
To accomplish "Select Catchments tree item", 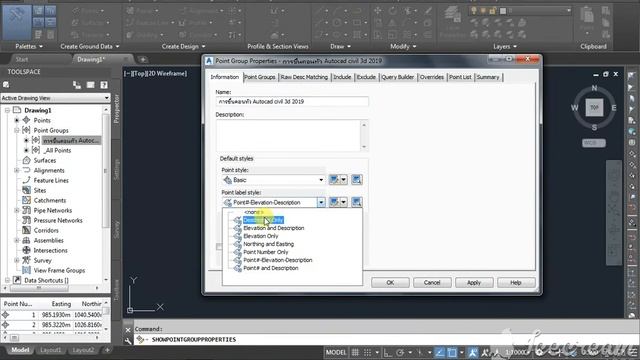I will pyautogui.click(x=49, y=200).
